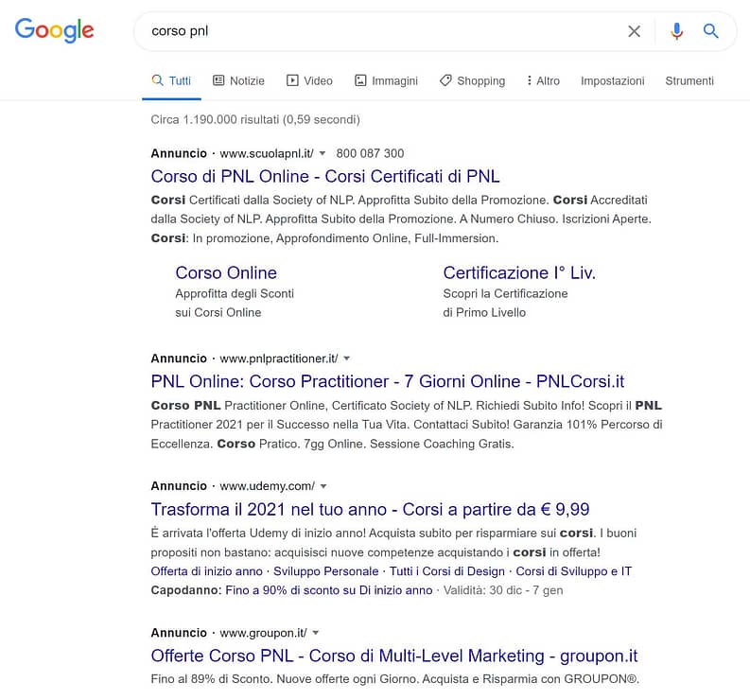Open Impostazioni settings
The width and height of the screenshot is (750, 700).
click(x=612, y=80)
